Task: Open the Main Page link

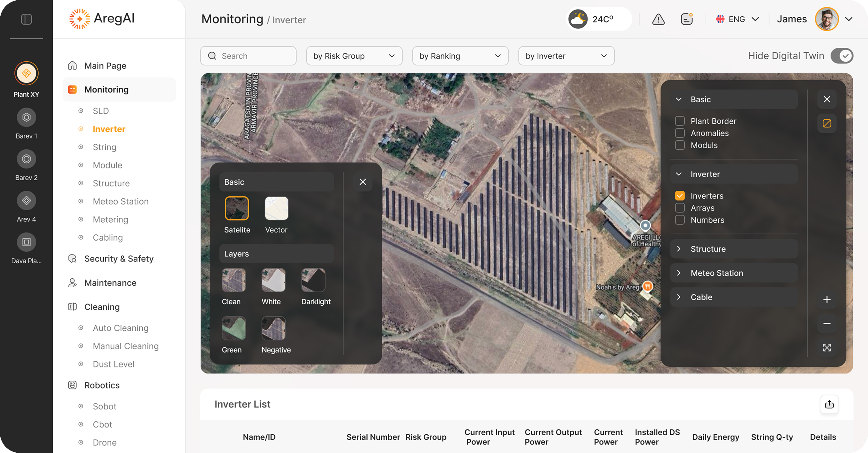Action: pyautogui.click(x=105, y=66)
